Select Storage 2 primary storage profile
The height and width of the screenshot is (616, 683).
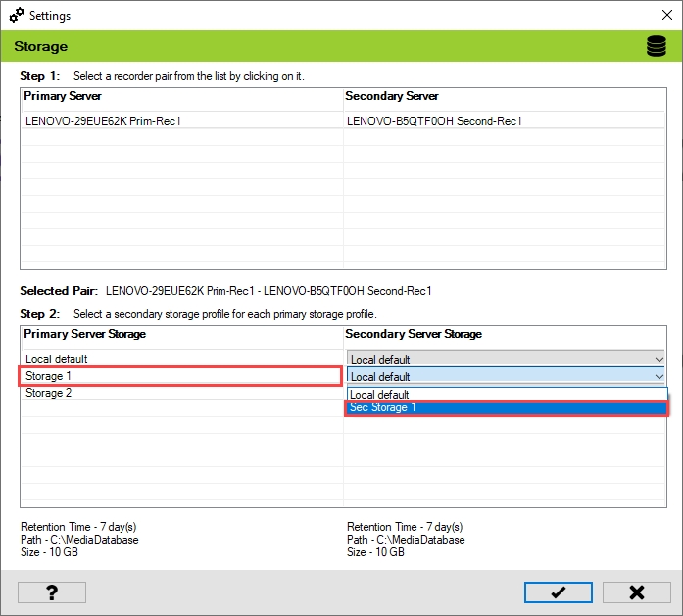49,393
